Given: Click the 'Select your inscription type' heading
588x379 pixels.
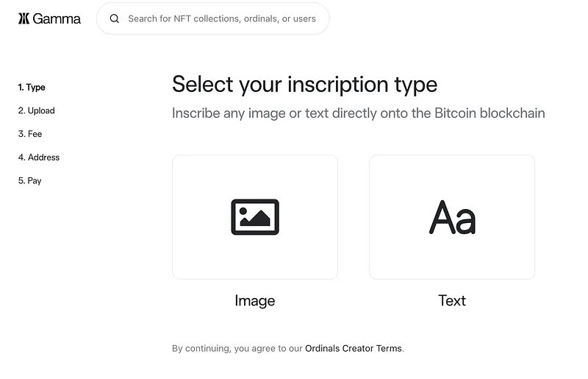Looking at the screenshot, I should pos(304,85).
